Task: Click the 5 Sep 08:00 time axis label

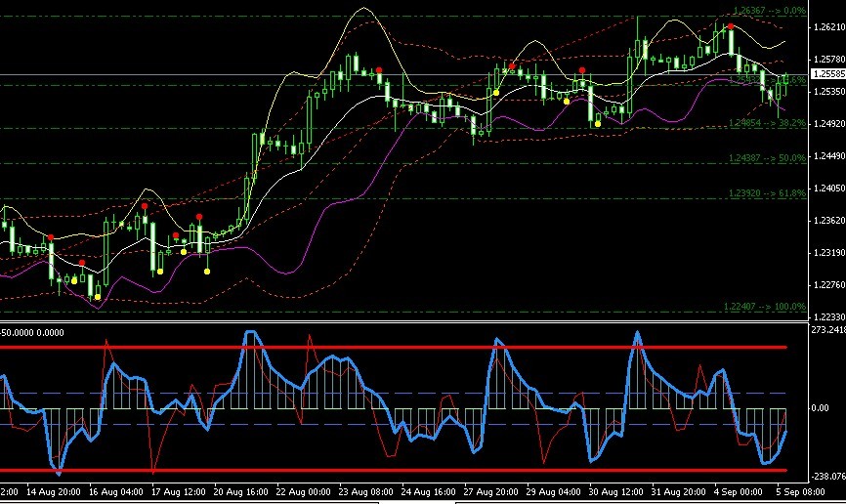Action: [801, 492]
